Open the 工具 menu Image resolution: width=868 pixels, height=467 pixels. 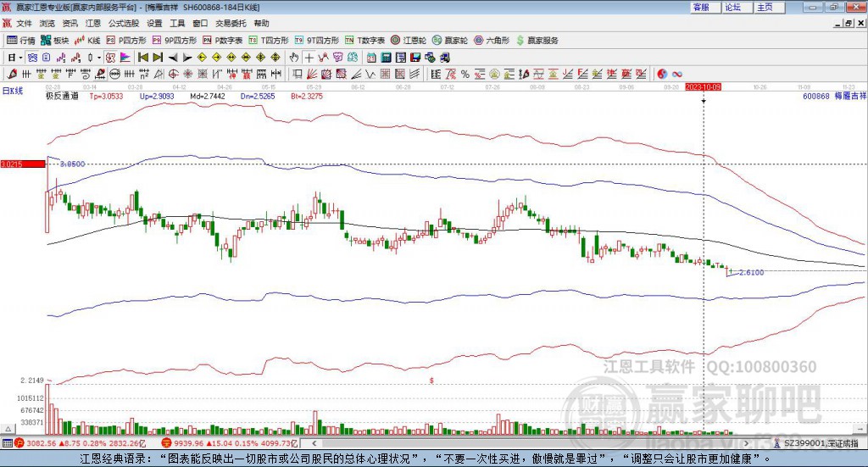click(x=177, y=23)
